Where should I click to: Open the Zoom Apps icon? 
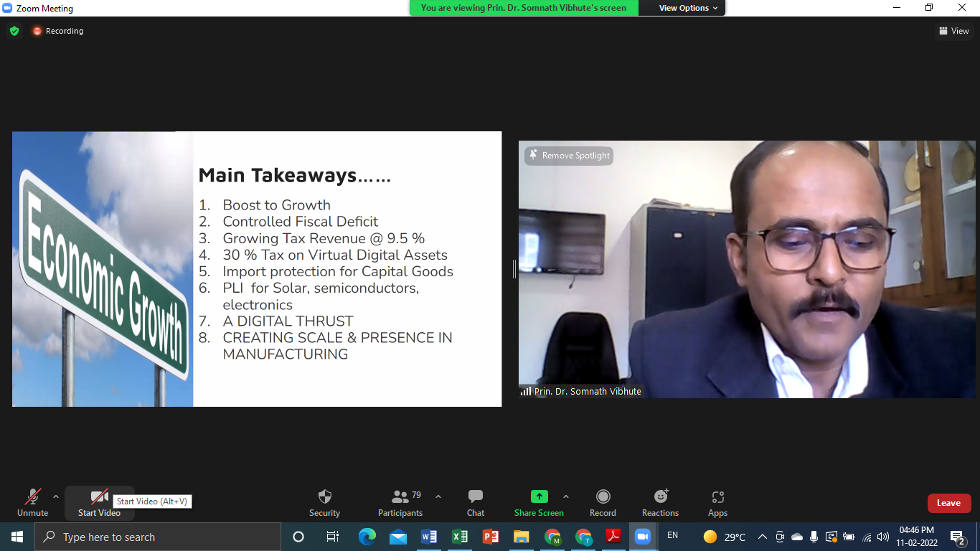717,497
